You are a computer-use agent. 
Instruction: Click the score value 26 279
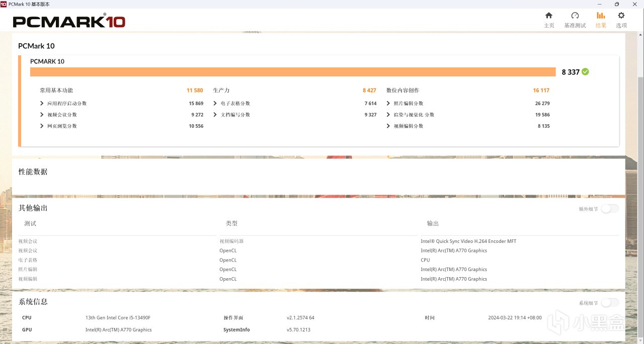point(542,104)
